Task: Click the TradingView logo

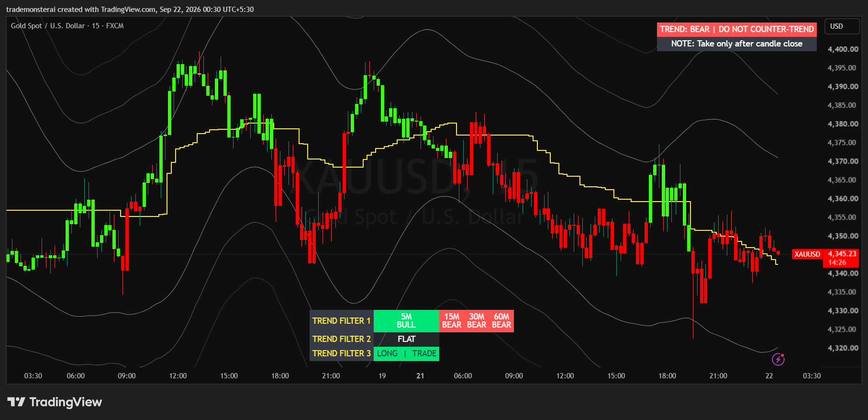Action: (55, 402)
